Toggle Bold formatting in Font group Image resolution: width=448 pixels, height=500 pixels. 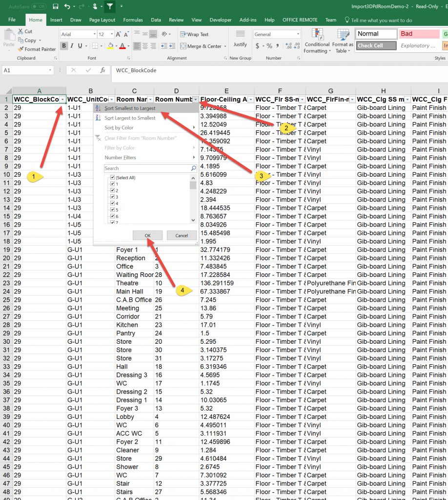(x=64, y=46)
